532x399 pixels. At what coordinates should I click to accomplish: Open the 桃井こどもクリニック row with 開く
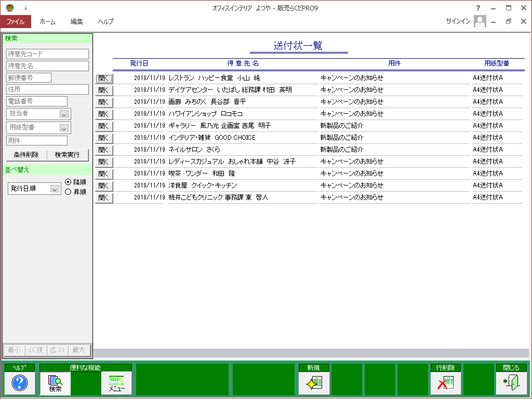(104, 197)
